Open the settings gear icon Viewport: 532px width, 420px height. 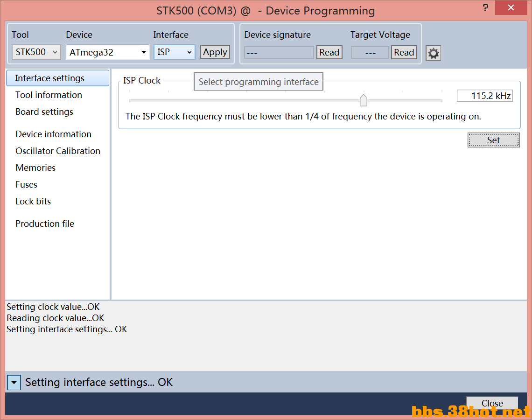click(x=433, y=53)
